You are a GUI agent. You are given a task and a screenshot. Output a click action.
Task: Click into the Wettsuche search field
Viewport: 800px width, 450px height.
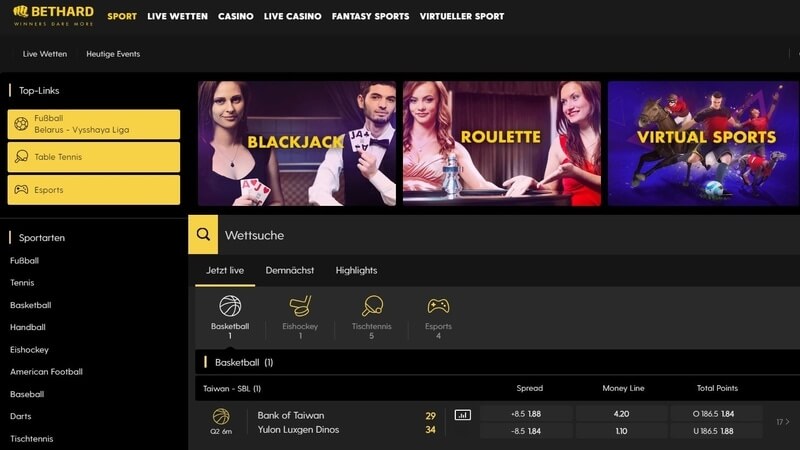tap(509, 235)
